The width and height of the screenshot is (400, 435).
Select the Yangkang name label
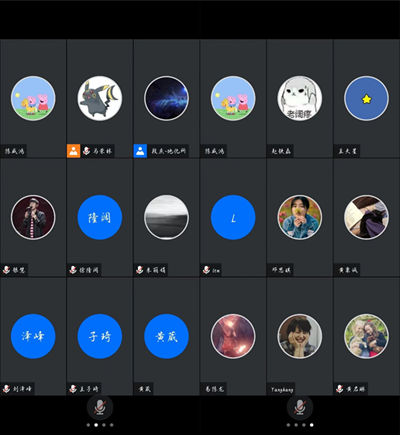pos(282,389)
